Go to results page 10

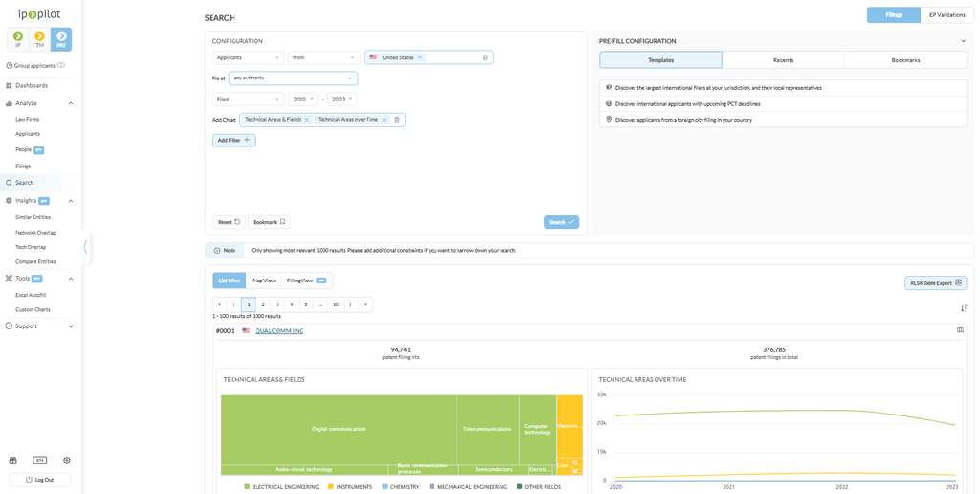tap(336, 304)
